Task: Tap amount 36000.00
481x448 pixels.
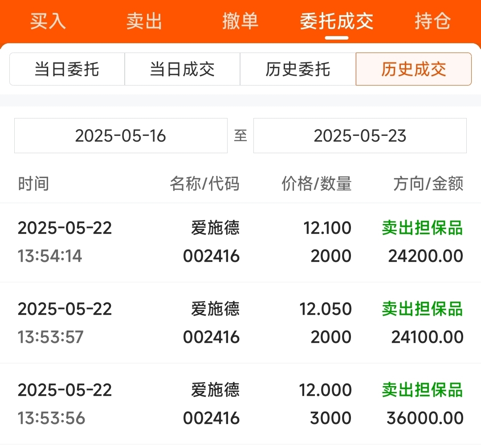Action: click(425, 418)
